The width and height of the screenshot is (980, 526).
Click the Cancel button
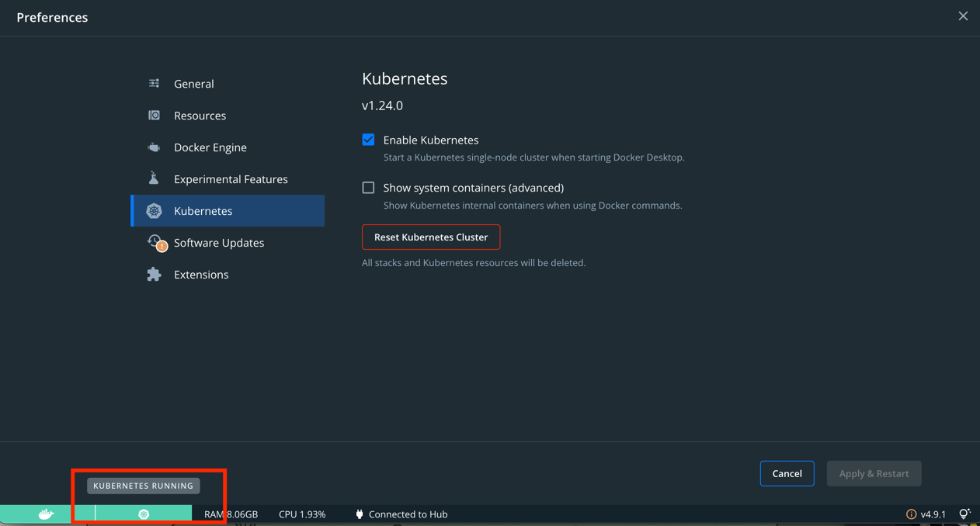[x=787, y=473]
